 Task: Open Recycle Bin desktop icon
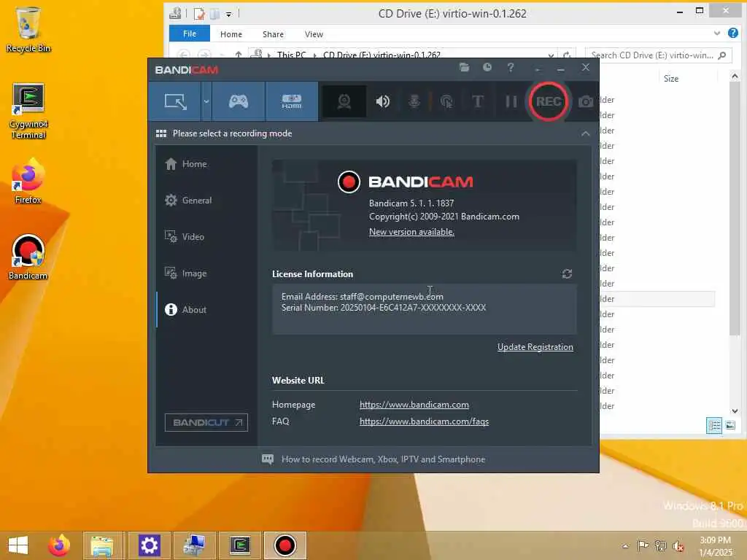pyautogui.click(x=28, y=29)
